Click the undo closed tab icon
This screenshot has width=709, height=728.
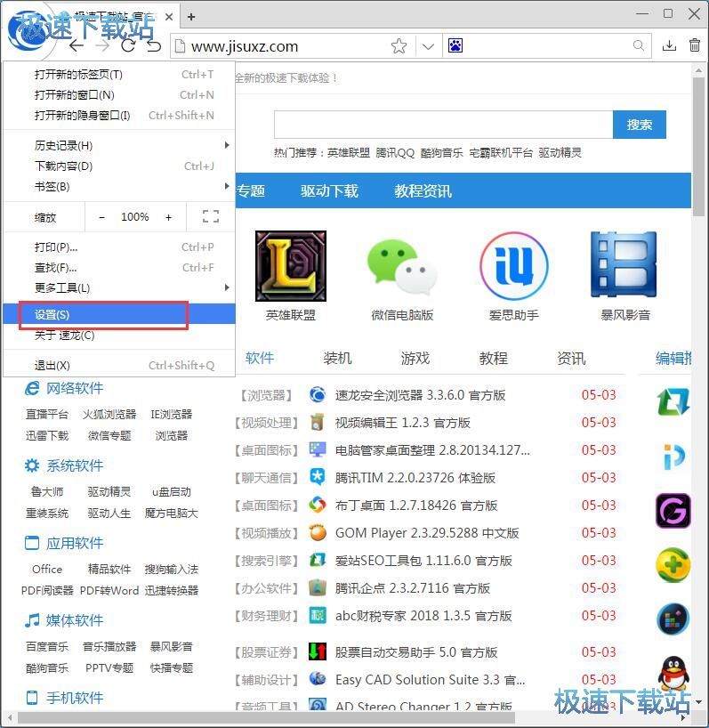point(154,45)
